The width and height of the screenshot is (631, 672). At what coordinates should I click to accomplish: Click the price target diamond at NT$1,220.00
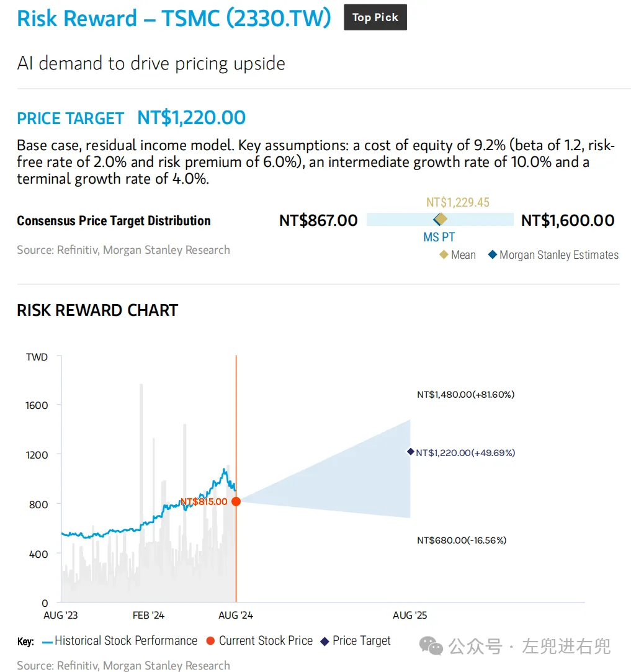pos(411,452)
